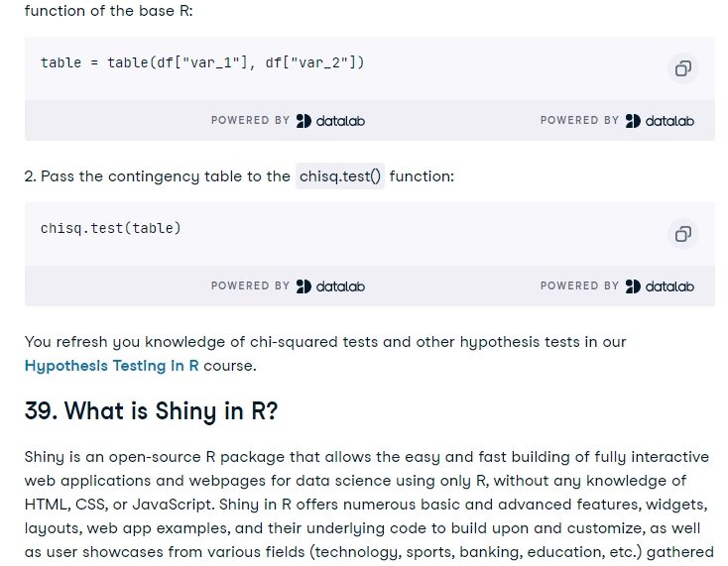728x566 pixels.
Task: Click 'function of the base R:' text
Action: [109, 11]
